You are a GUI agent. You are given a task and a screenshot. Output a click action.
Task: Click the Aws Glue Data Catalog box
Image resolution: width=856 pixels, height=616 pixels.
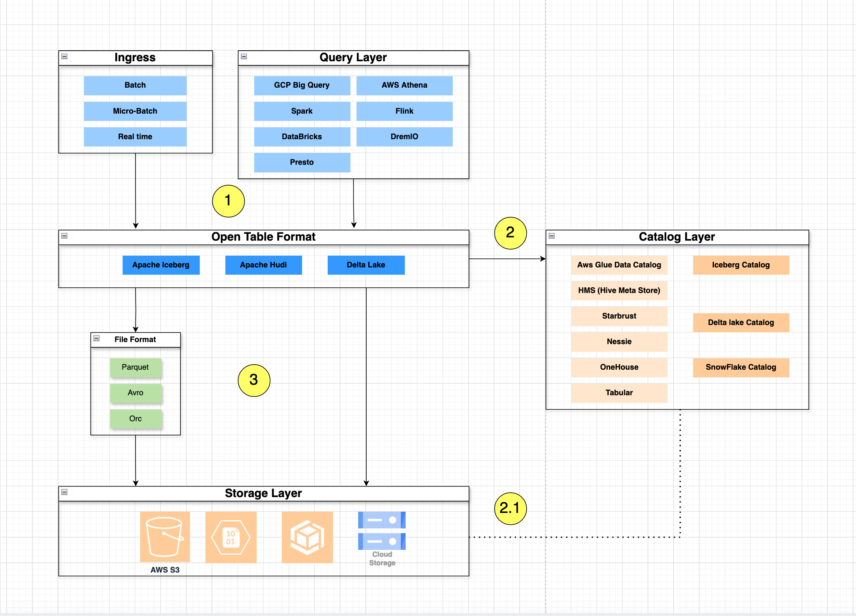tap(619, 265)
